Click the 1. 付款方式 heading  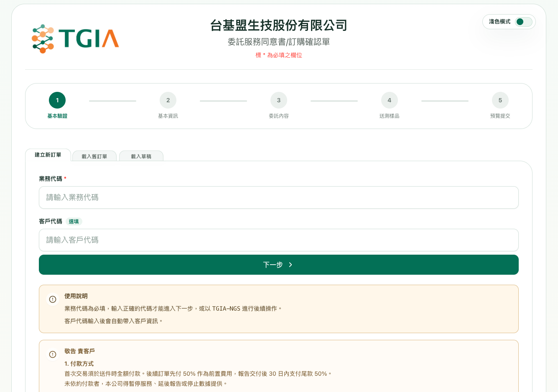[79, 364]
